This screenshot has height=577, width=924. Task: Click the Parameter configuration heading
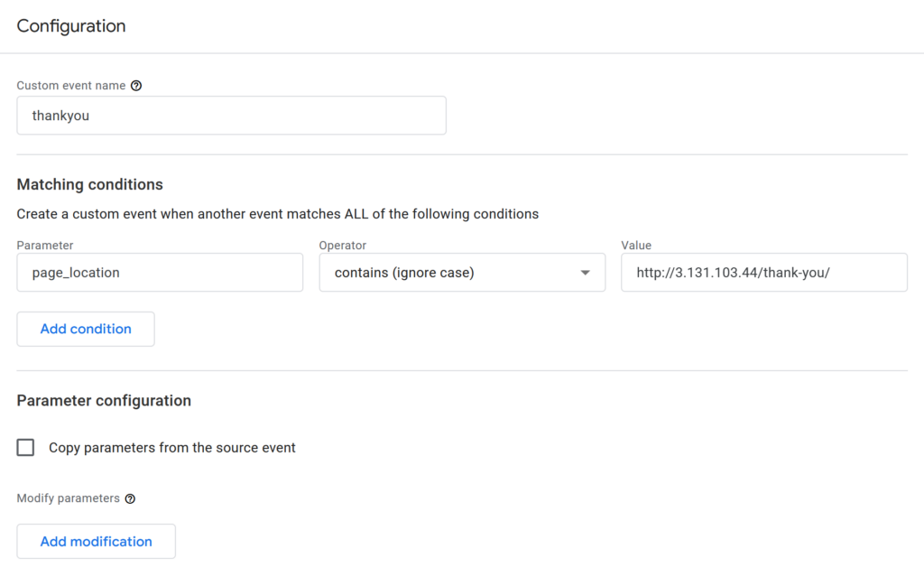104,401
